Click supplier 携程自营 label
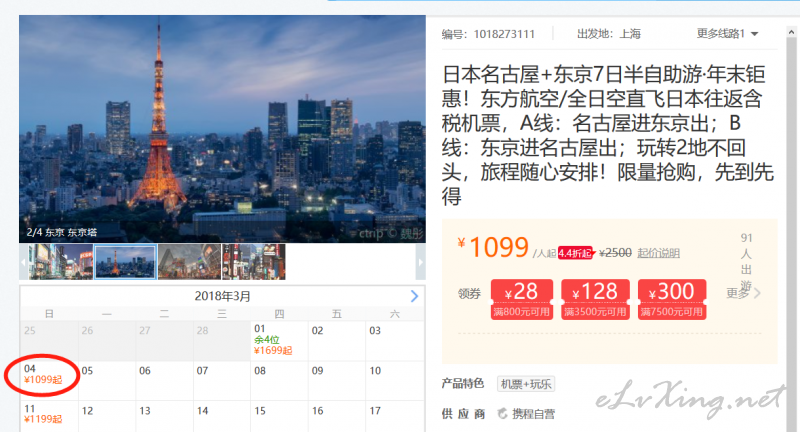The height and width of the screenshot is (432, 800). [x=533, y=414]
